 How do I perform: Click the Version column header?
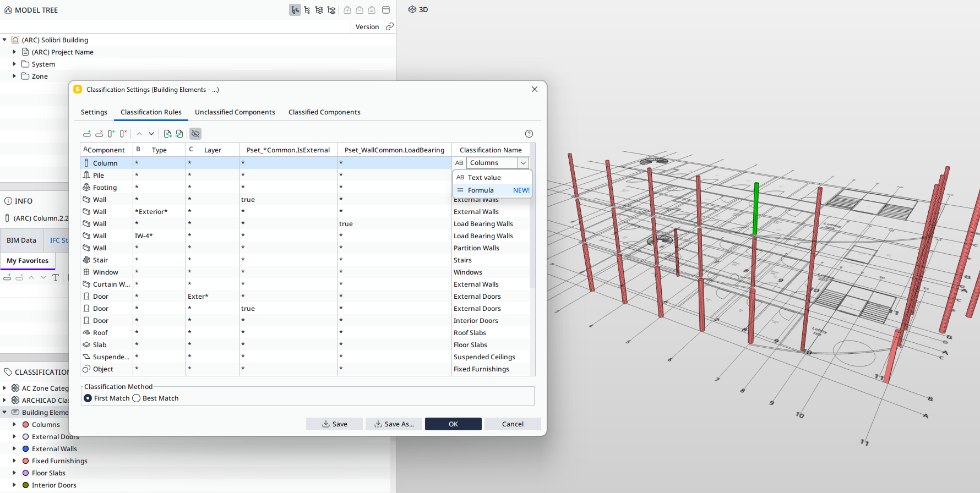[x=367, y=26]
